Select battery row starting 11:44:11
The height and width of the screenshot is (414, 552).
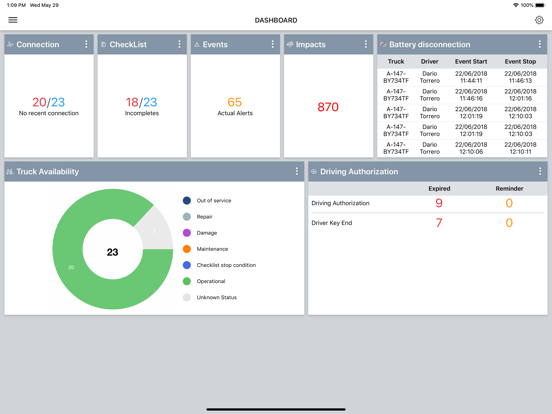[x=462, y=77]
